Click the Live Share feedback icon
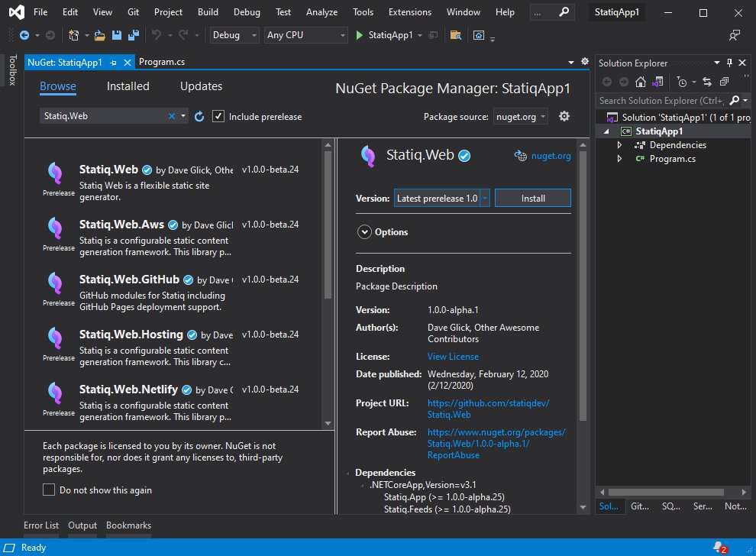This screenshot has width=756, height=556. pyautogui.click(x=735, y=35)
